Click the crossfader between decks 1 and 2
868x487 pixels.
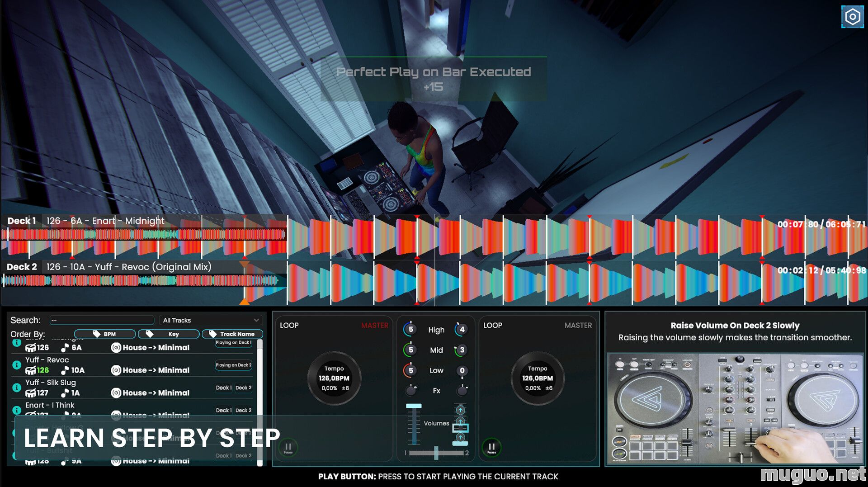point(436,453)
